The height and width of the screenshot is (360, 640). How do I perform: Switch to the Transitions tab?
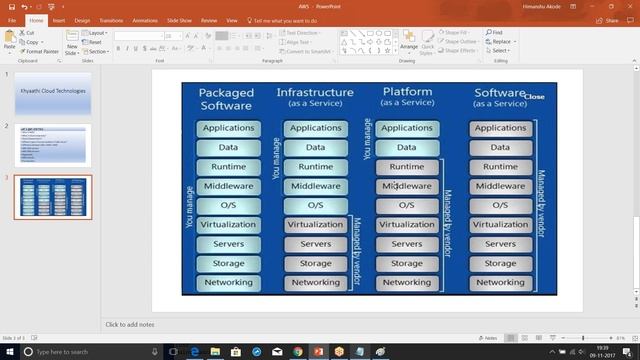click(x=111, y=20)
